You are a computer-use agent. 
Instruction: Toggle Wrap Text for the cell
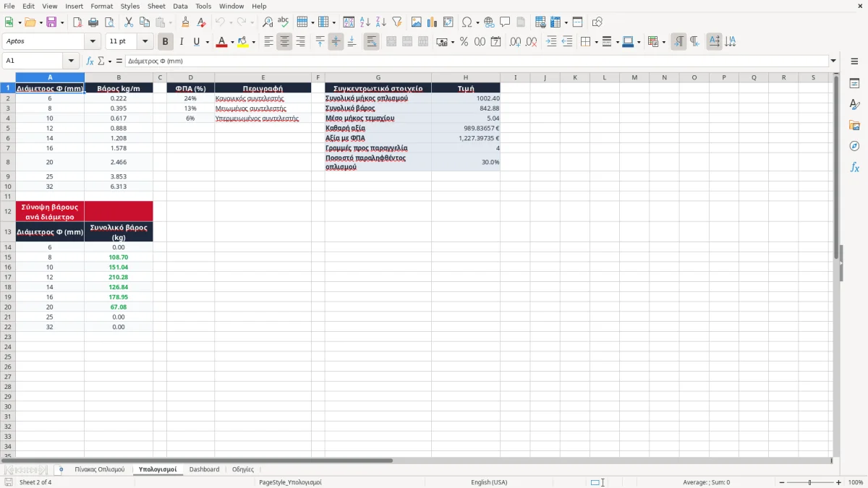tap(371, 42)
